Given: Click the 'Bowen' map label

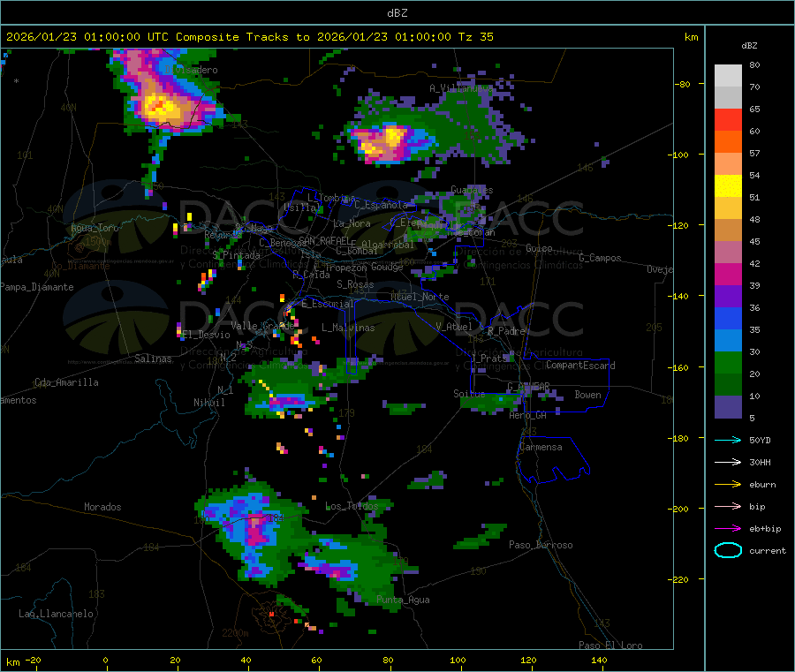Looking at the screenshot, I should point(587,395).
